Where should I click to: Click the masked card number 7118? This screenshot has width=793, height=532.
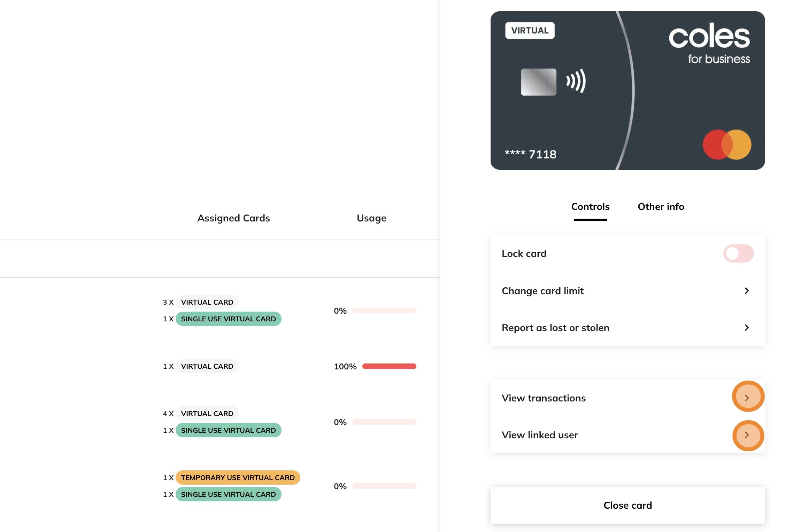(x=531, y=154)
